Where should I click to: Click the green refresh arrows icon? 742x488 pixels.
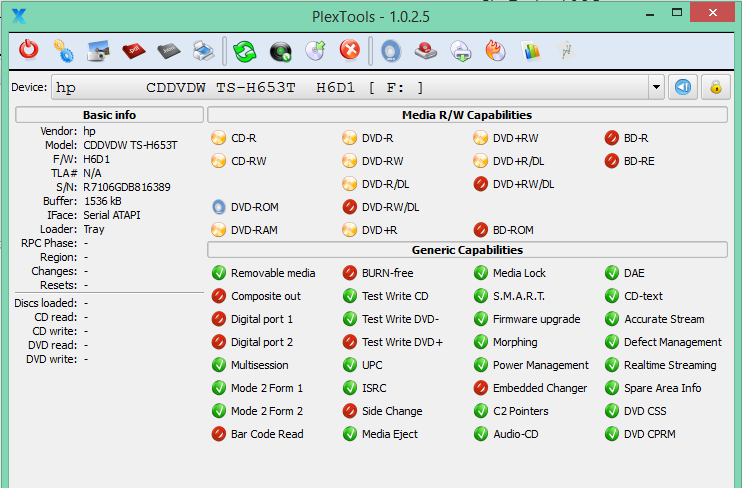pyautogui.click(x=245, y=51)
